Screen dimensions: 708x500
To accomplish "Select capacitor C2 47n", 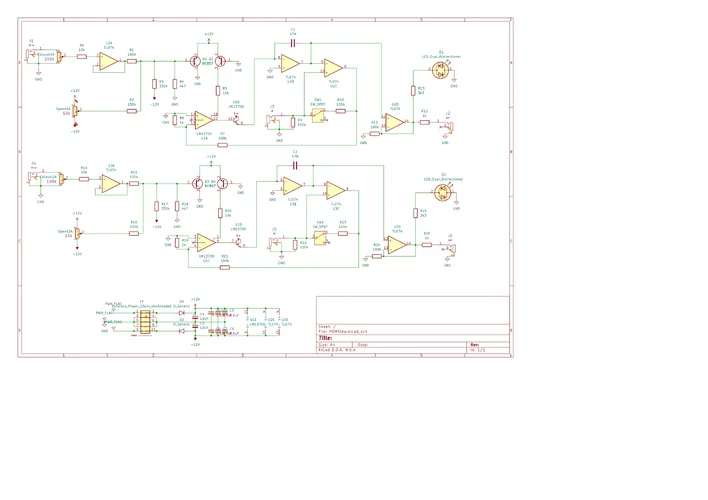I will [295, 166].
